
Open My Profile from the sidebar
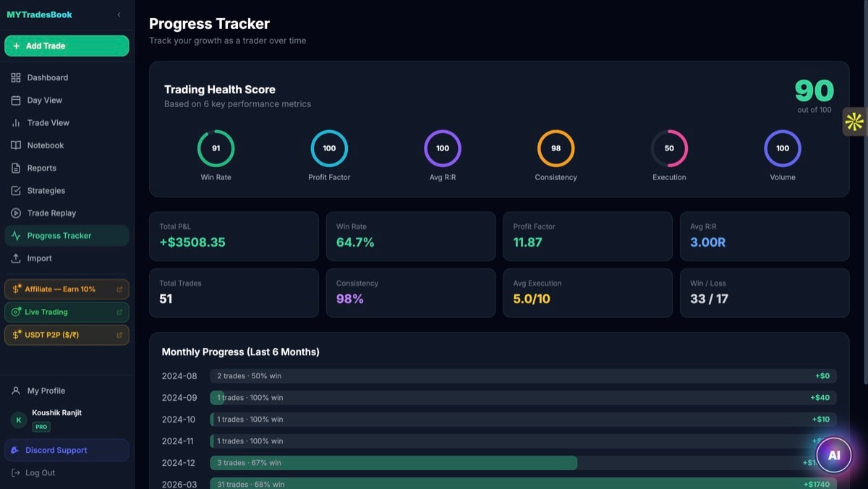point(45,391)
